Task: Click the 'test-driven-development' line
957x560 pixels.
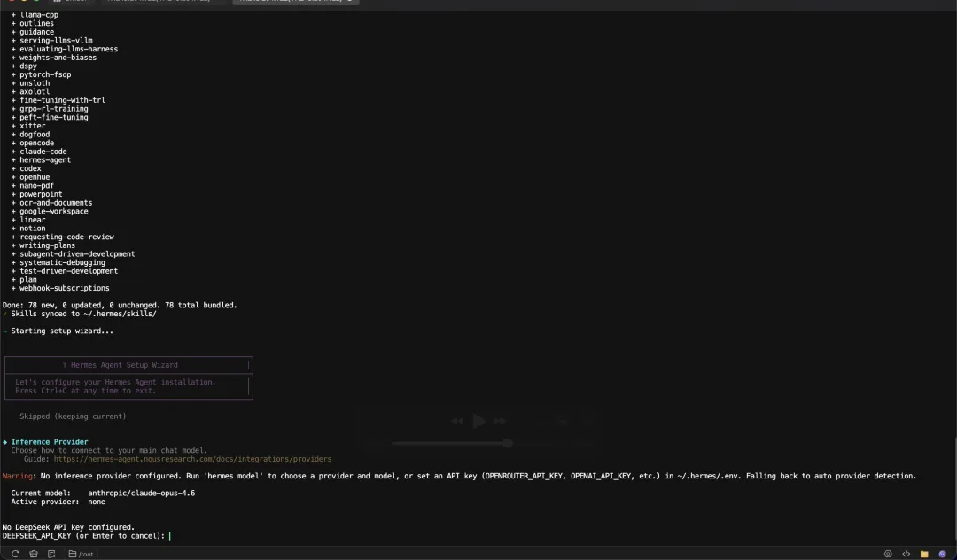Action: (65, 271)
